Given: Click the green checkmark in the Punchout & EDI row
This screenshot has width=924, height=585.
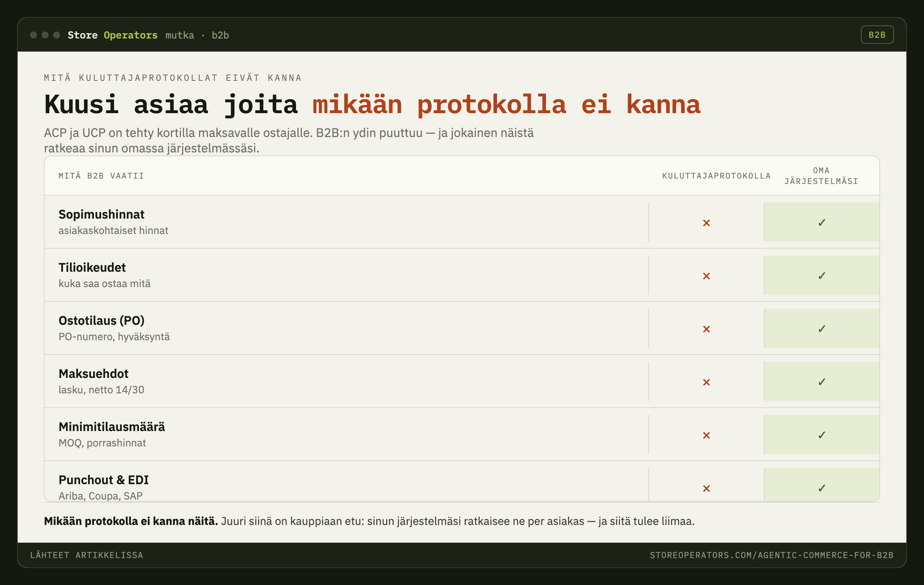Looking at the screenshot, I should coord(822,488).
